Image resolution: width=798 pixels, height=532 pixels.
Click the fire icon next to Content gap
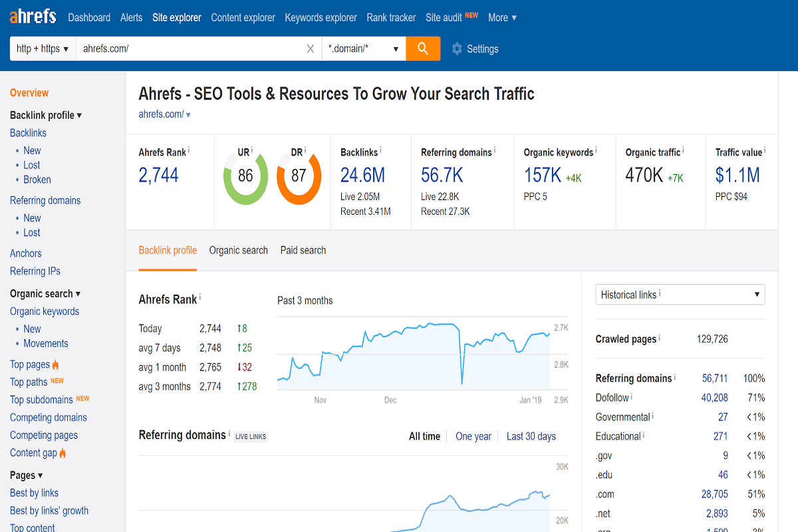click(63, 453)
